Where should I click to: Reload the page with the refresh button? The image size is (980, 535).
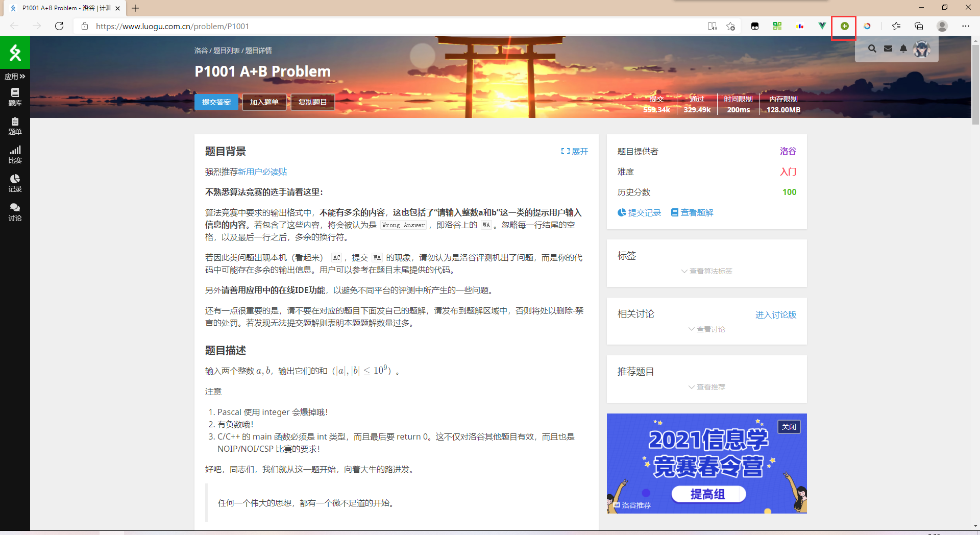[x=59, y=26]
